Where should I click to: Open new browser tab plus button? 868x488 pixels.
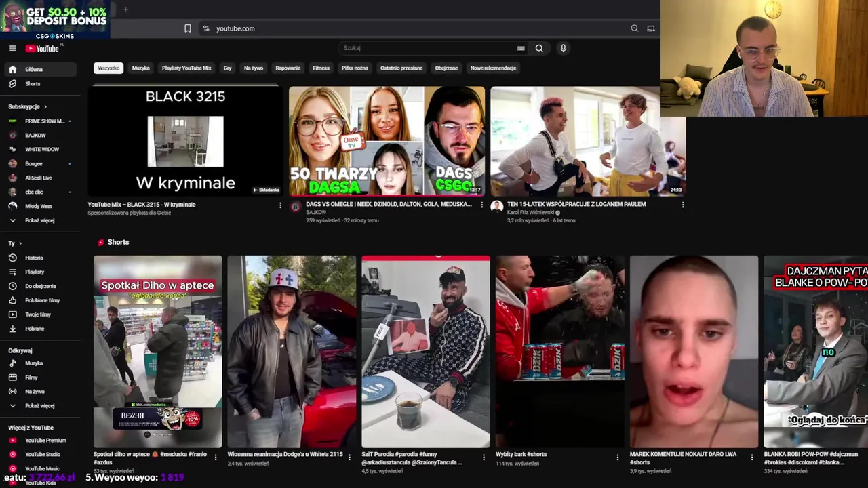coord(125,9)
